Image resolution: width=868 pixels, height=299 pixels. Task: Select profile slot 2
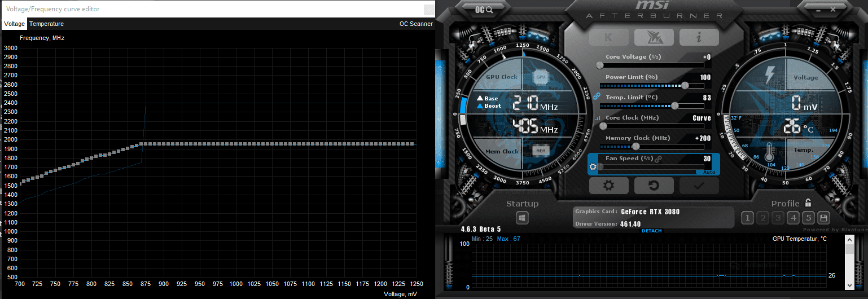point(762,218)
